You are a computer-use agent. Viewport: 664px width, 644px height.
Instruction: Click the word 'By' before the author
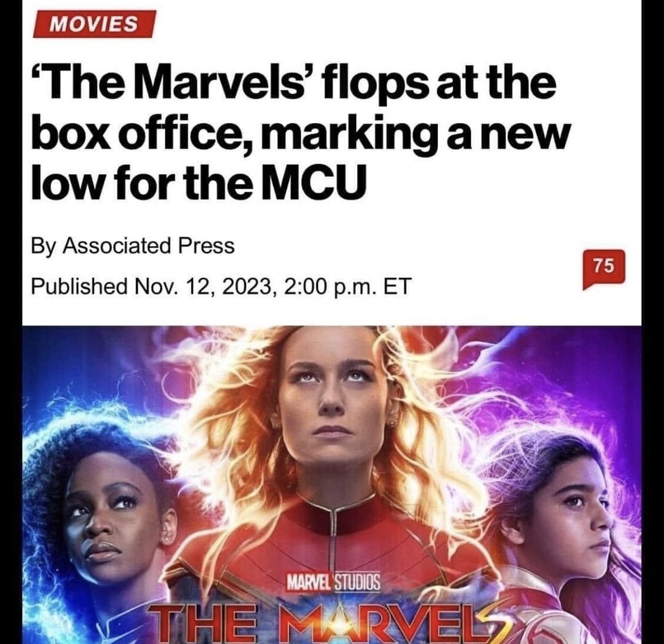pos(43,246)
